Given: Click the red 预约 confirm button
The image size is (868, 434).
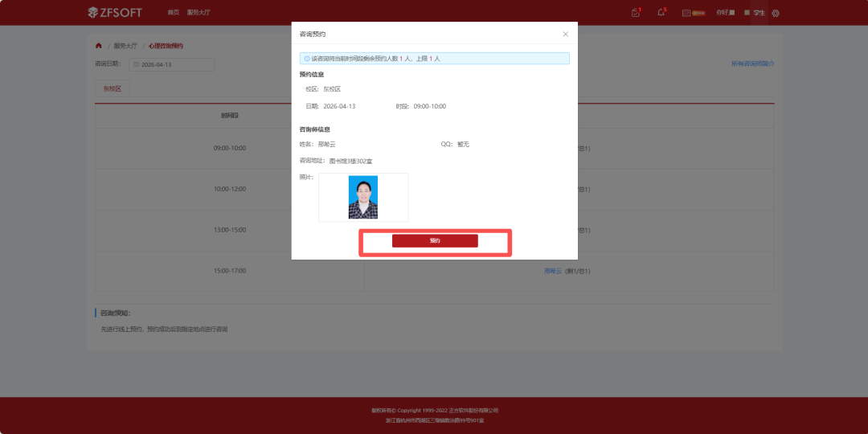Looking at the screenshot, I should coord(435,241).
